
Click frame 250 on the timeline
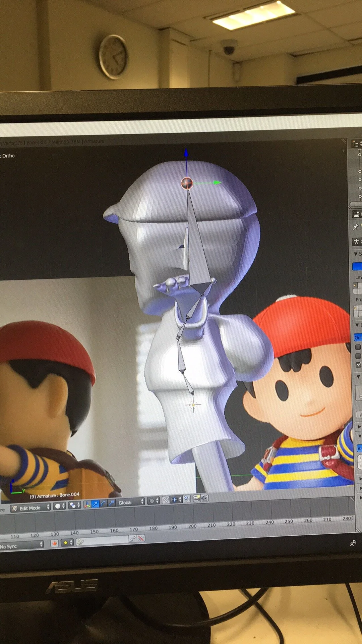point(289,521)
